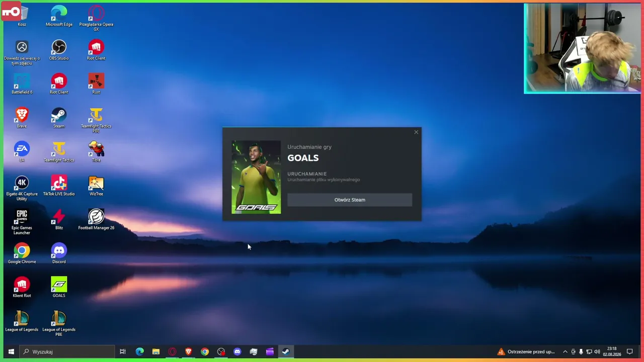Select the Steam desktop shortcut
Viewport: 644px width, 362px height.
59,118
